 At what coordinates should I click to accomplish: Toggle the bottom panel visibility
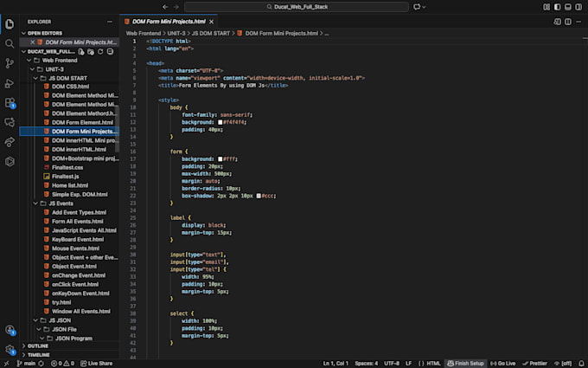[x=568, y=7]
